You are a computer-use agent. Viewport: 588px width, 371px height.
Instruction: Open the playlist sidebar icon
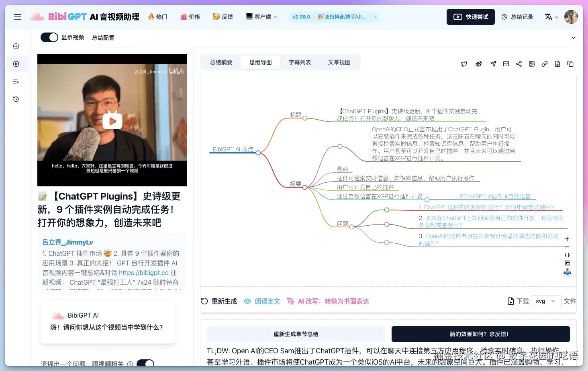pyautogui.click(x=16, y=82)
